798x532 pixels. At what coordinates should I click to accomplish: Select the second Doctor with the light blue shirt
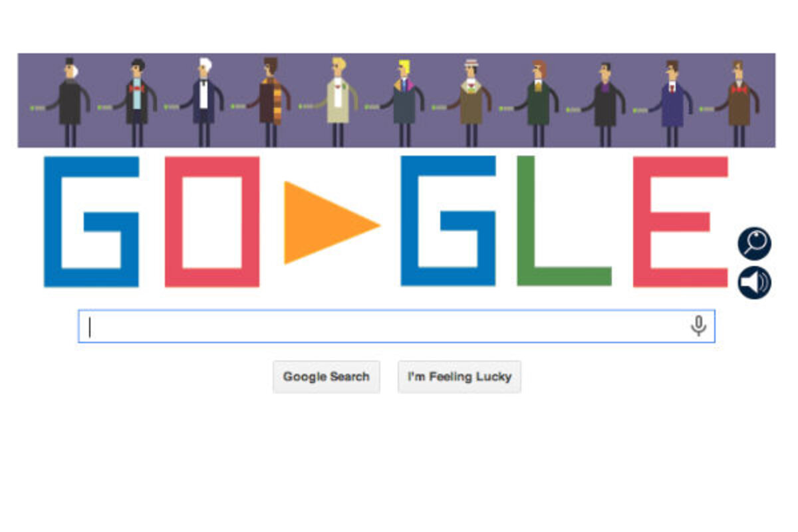(x=136, y=102)
